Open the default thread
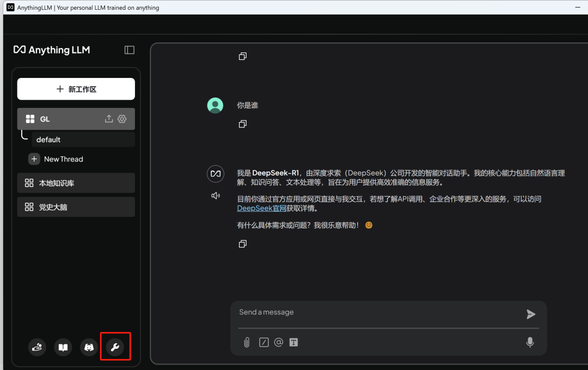588x370 pixels. (83, 139)
